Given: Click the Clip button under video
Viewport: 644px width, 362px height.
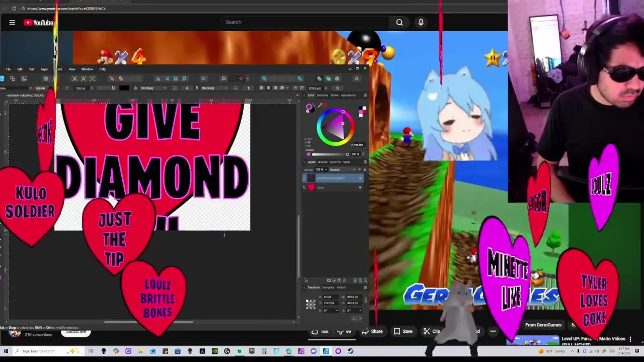Looking at the screenshot, I should [x=432, y=331].
